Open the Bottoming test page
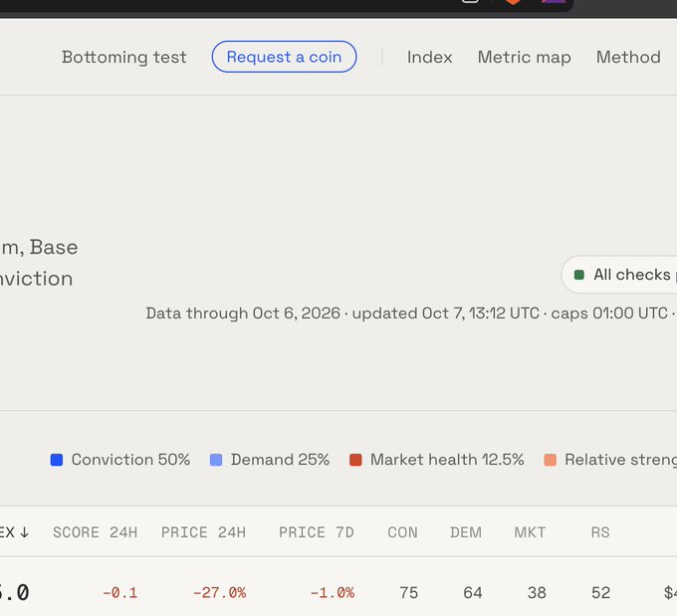Viewport: 677px width, 616px height. (123, 57)
